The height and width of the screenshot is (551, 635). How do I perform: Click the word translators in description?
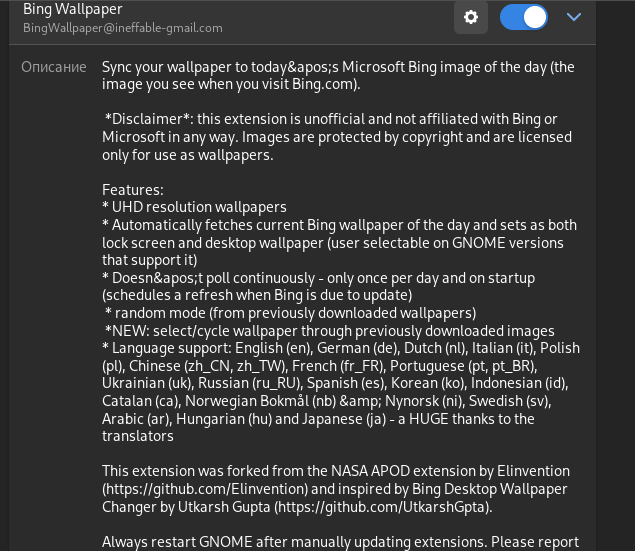click(x=138, y=436)
